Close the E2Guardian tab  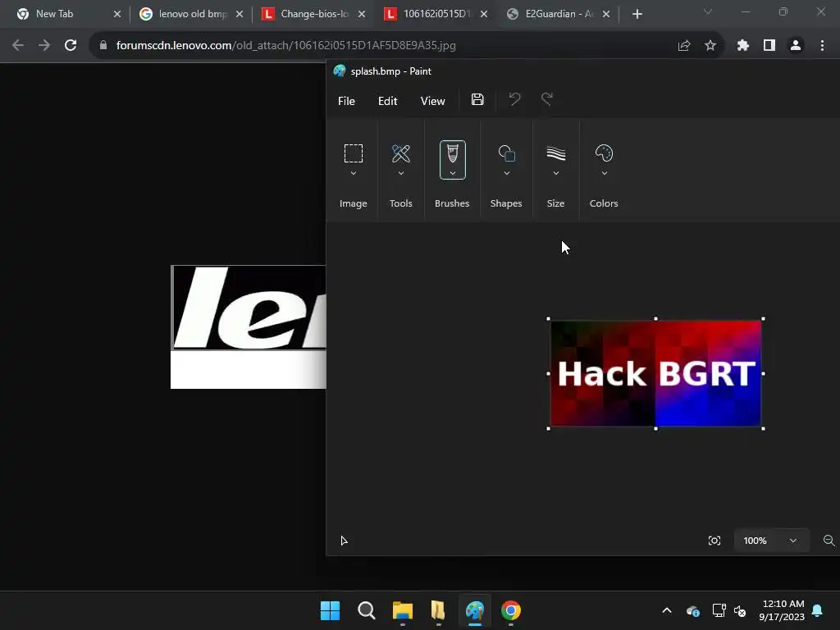[x=606, y=14]
